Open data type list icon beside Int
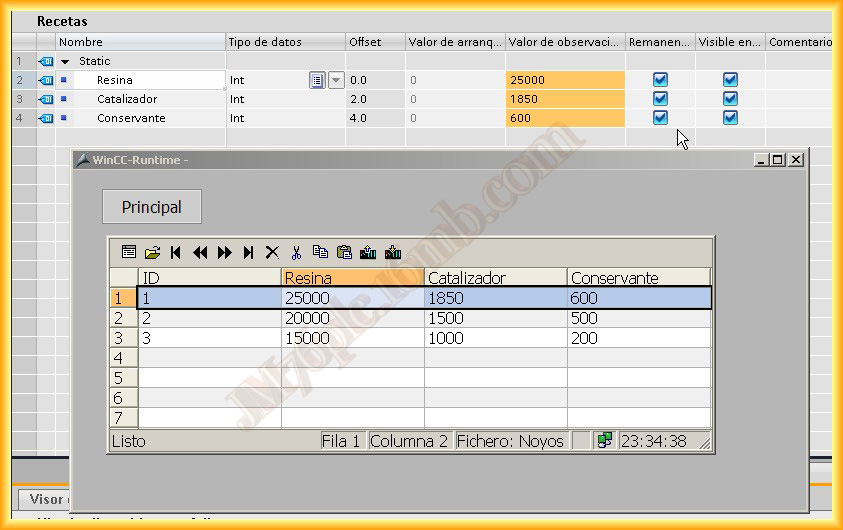 pos(317,80)
